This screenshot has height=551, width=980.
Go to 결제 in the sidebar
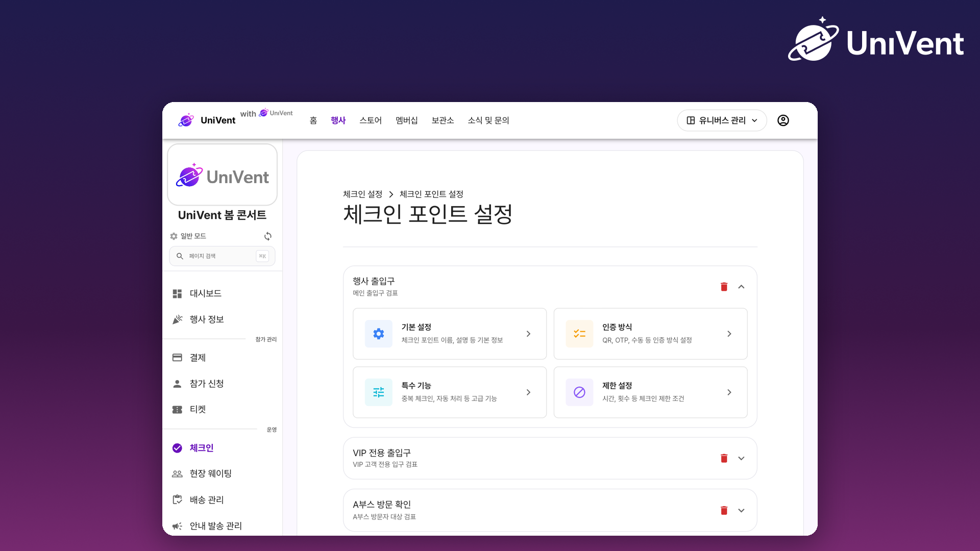pyautogui.click(x=222, y=358)
